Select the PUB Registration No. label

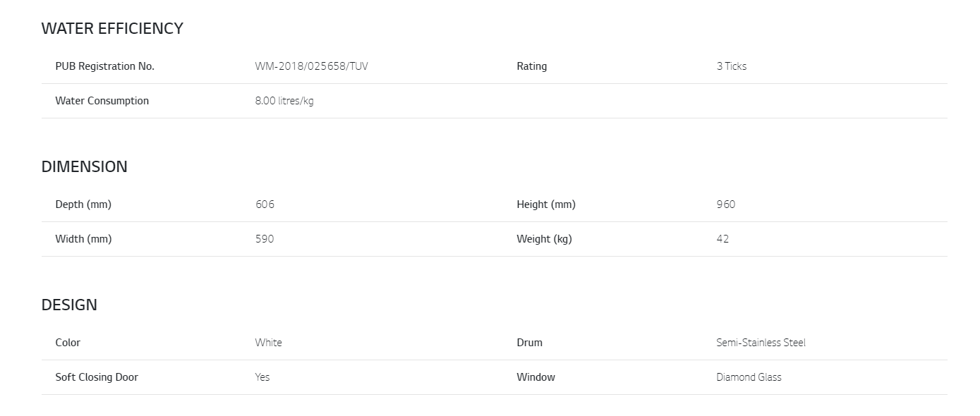(104, 66)
